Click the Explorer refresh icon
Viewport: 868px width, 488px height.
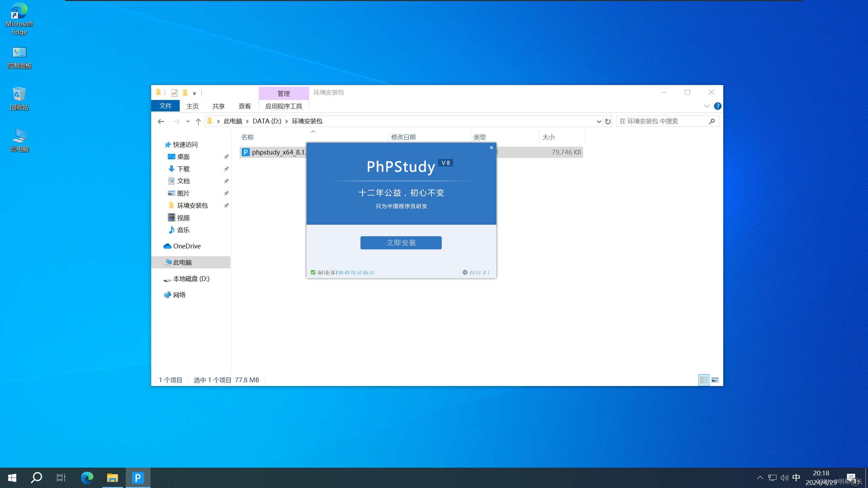608,121
